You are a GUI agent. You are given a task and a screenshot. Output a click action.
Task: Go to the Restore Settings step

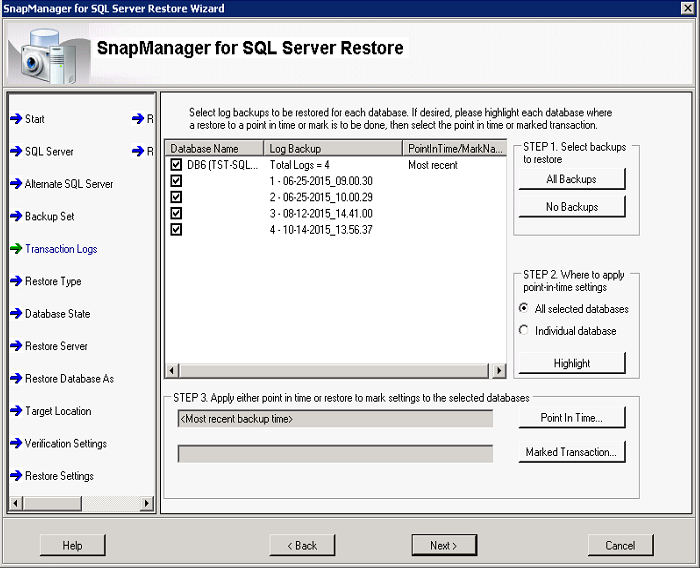(59, 476)
